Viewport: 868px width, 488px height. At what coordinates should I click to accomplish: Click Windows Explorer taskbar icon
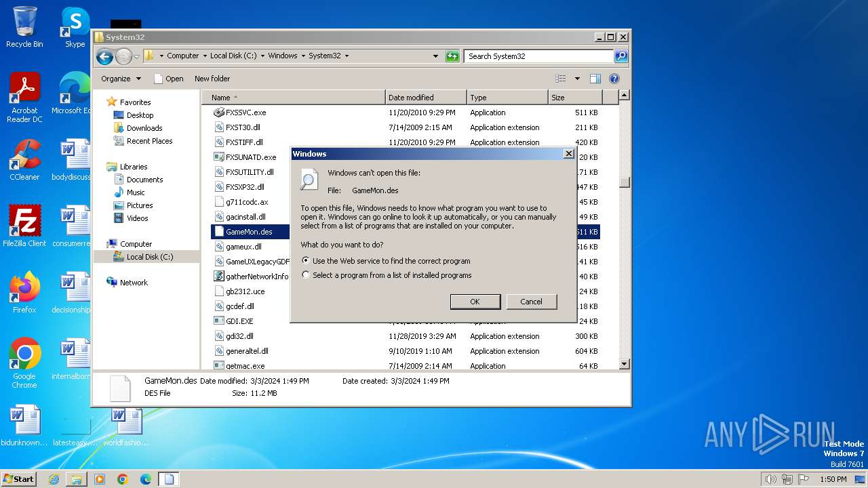[77, 479]
